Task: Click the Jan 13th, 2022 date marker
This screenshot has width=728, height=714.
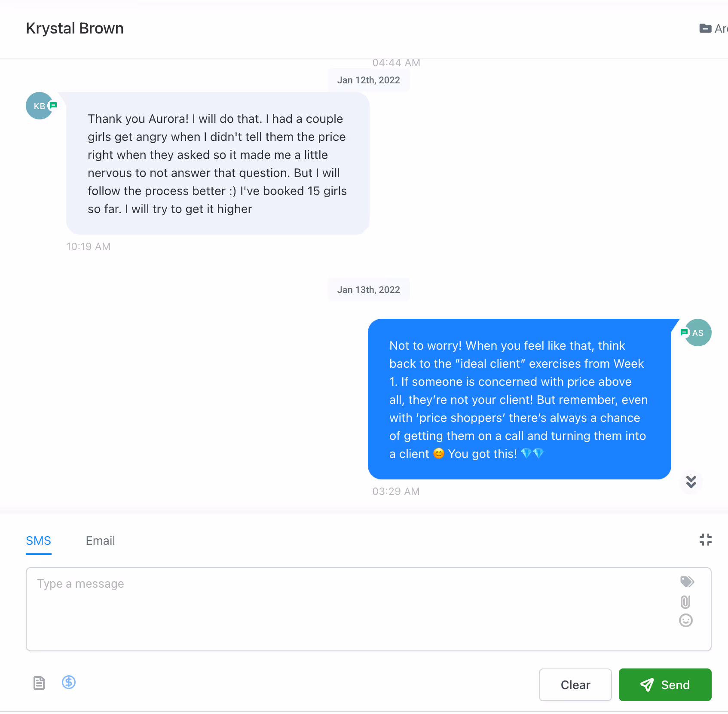Action: click(369, 290)
